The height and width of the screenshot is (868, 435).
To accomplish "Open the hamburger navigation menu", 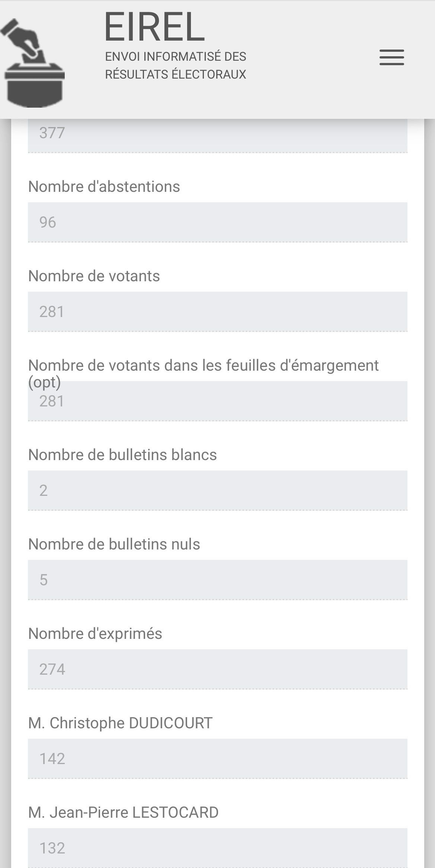I will pos(391,57).
